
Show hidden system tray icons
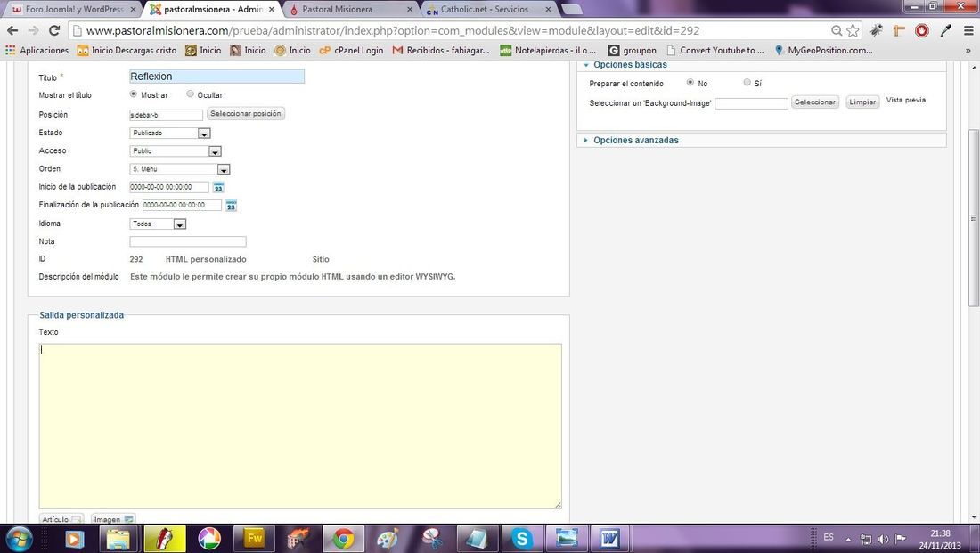click(x=848, y=539)
